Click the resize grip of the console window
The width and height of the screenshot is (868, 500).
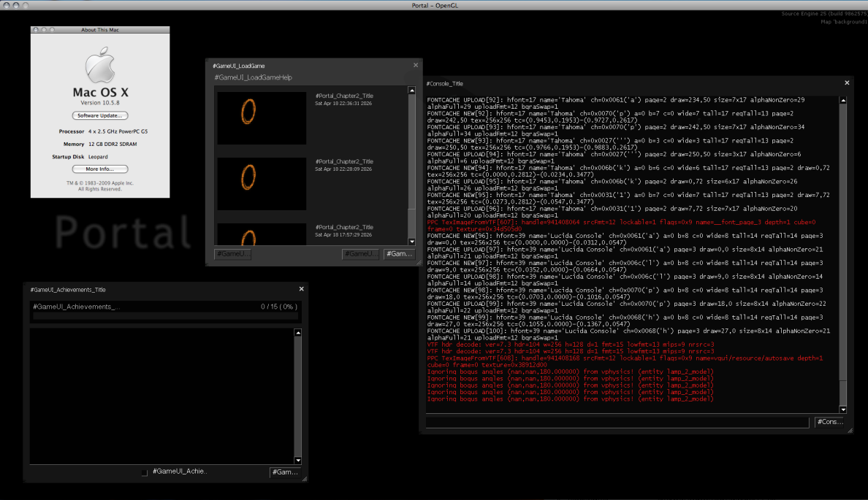point(850,430)
